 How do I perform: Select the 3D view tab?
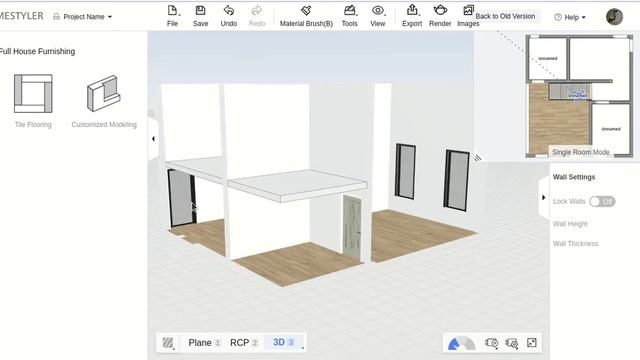[x=283, y=342]
